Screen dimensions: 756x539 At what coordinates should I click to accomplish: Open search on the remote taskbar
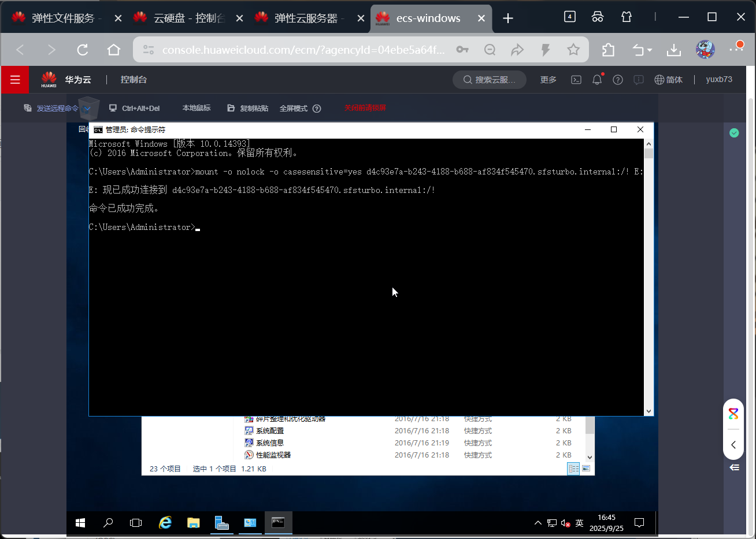[108, 523]
